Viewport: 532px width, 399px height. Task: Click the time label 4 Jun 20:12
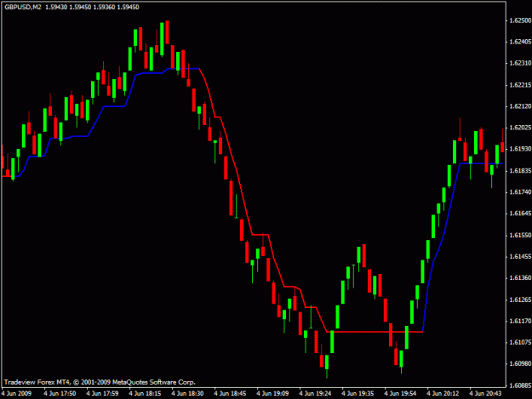(x=443, y=394)
